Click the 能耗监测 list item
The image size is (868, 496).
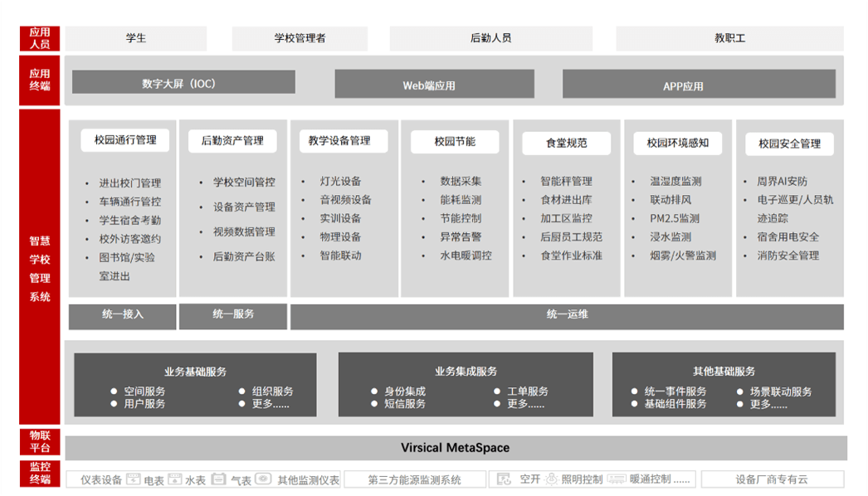point(461,200)
